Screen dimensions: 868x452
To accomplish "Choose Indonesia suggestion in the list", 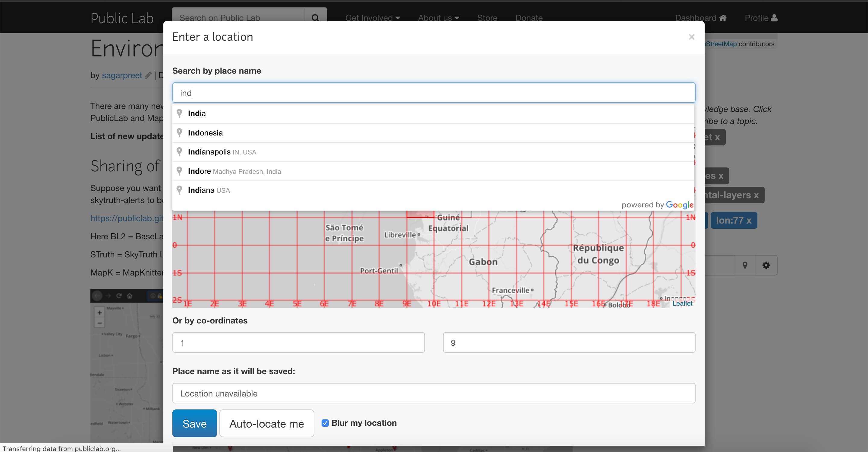I will point(205,132).
